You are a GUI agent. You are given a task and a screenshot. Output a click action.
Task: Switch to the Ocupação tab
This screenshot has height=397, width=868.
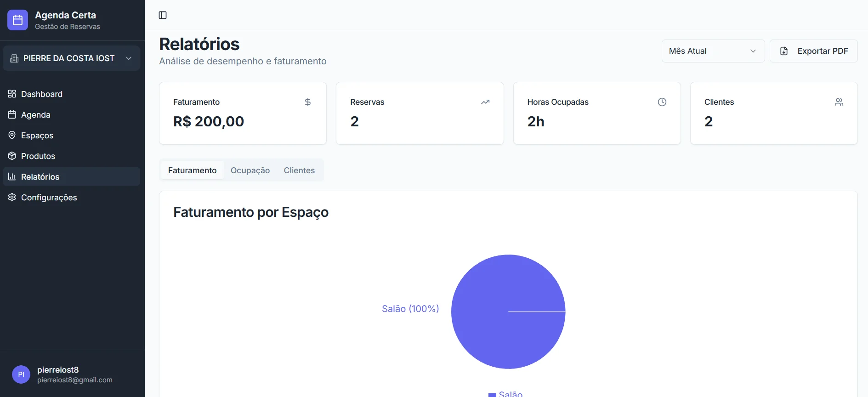pos(250,170)
